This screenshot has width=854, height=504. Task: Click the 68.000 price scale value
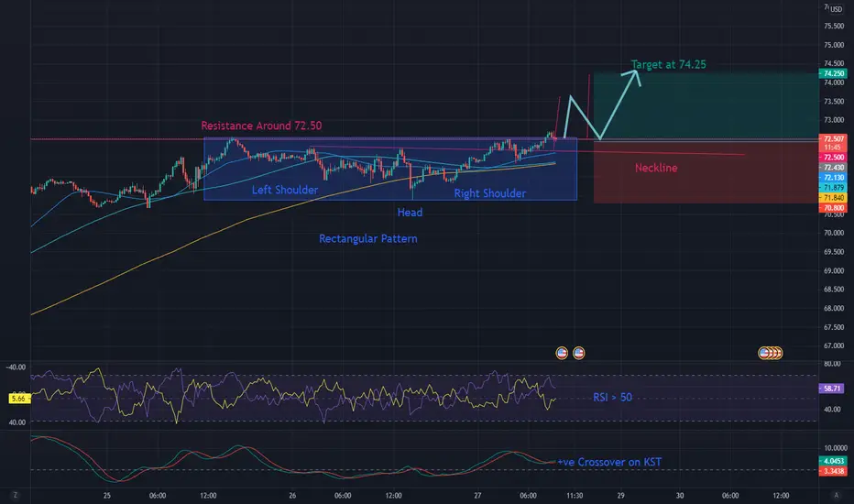834,309
